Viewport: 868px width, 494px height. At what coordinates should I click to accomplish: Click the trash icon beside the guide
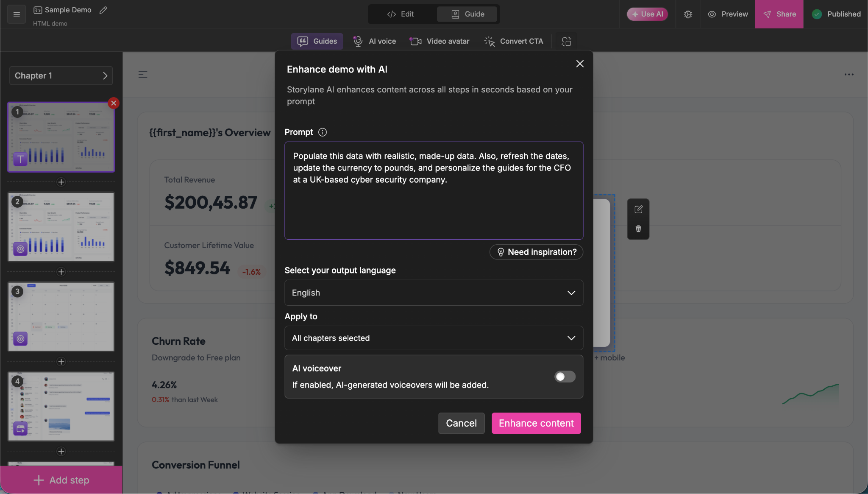[x=638, y=229]
